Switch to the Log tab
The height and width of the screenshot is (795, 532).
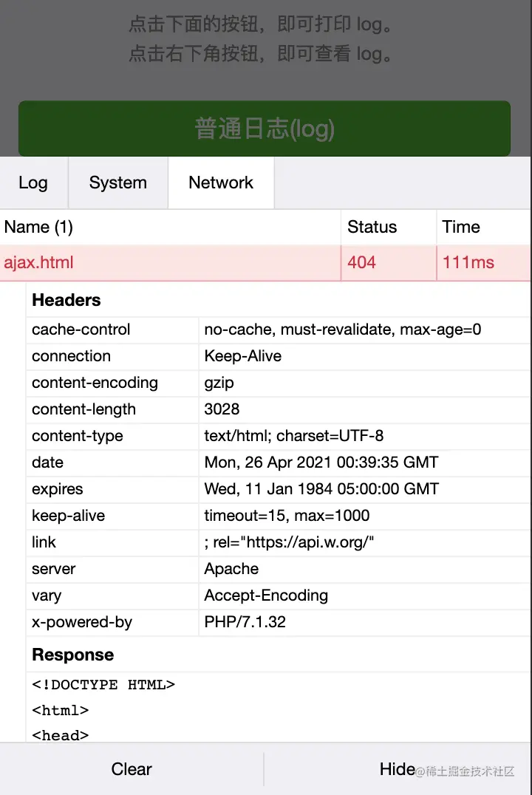[x=33, y=182]
